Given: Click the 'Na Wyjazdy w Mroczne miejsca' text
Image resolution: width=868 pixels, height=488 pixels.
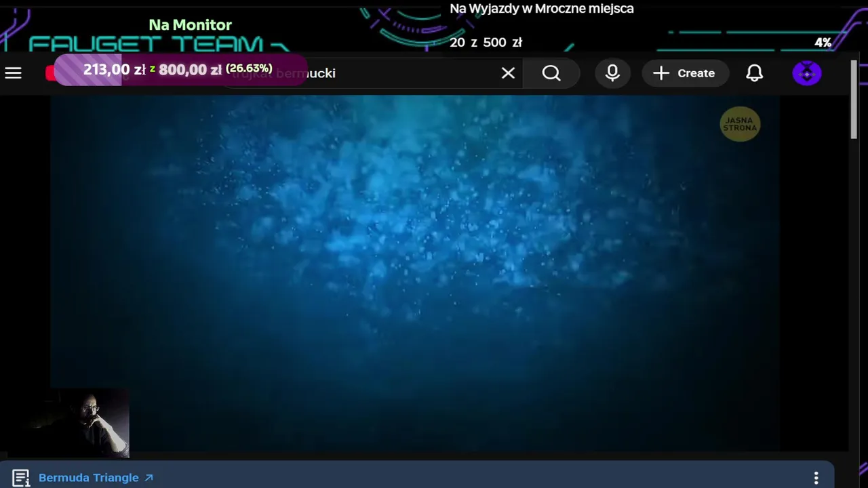Looking at the screenshot, I should [542, 9].
